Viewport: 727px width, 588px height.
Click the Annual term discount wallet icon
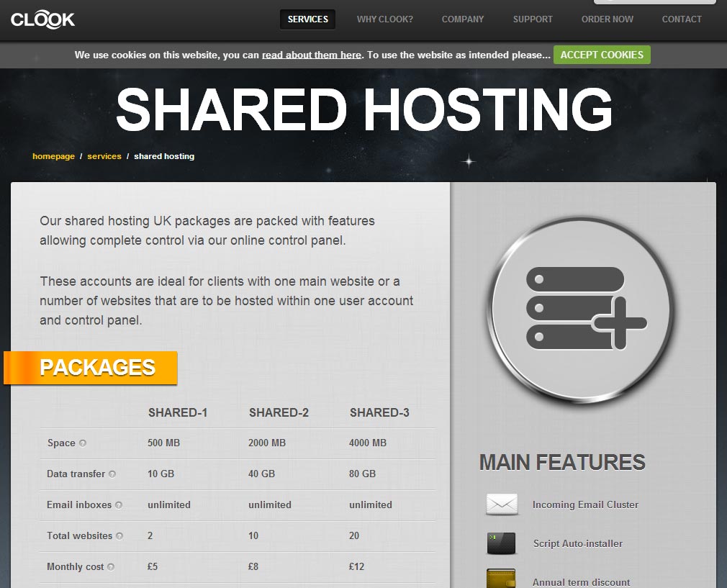click(501, 579)
